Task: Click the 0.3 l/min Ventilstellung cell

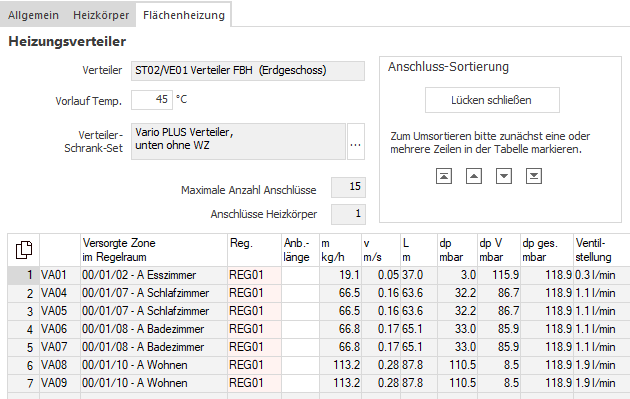Action: [x=601, y=275]
